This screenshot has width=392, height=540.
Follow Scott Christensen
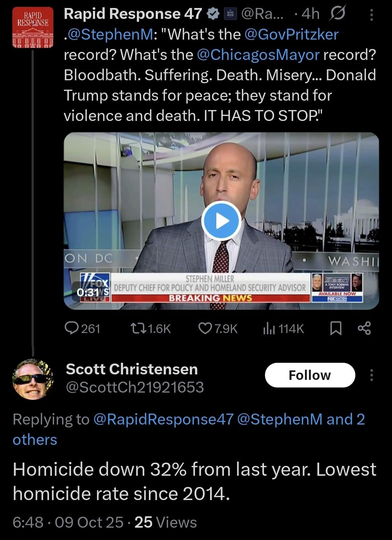[x=310, y=375]
